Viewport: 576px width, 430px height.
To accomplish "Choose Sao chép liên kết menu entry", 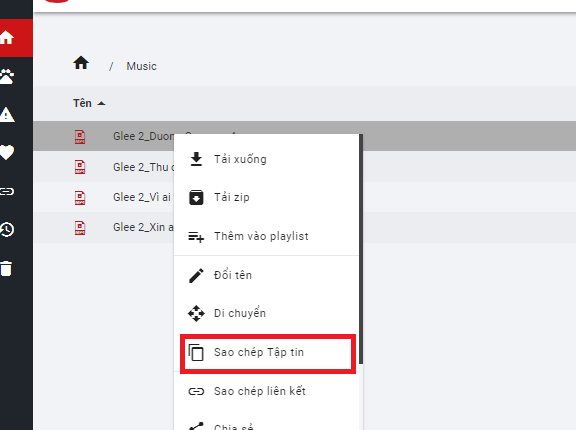I will point(266,391).
